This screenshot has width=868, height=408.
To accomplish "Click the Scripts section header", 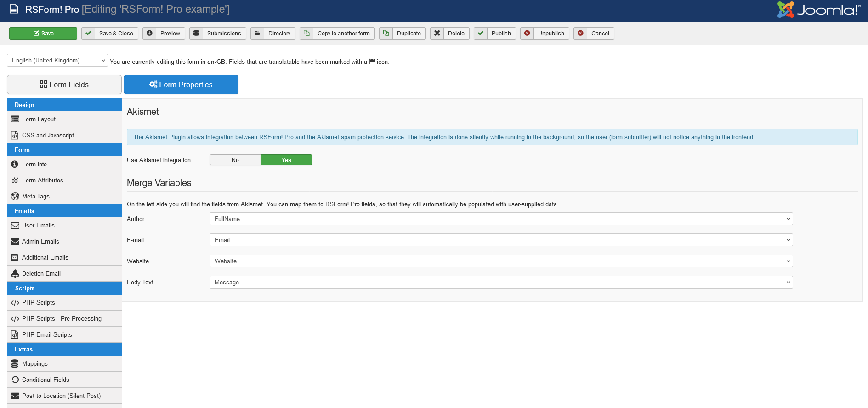I will click(x=64, y=288).
